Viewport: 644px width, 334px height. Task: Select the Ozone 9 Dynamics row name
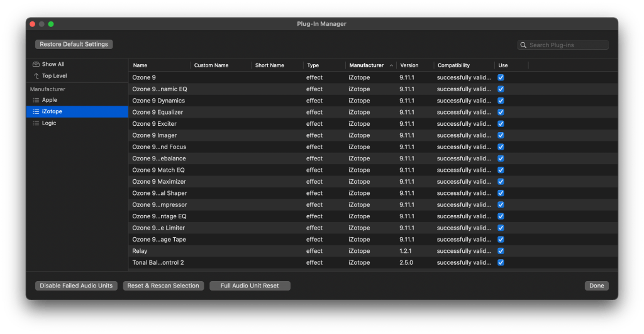[x=158, y=100]
